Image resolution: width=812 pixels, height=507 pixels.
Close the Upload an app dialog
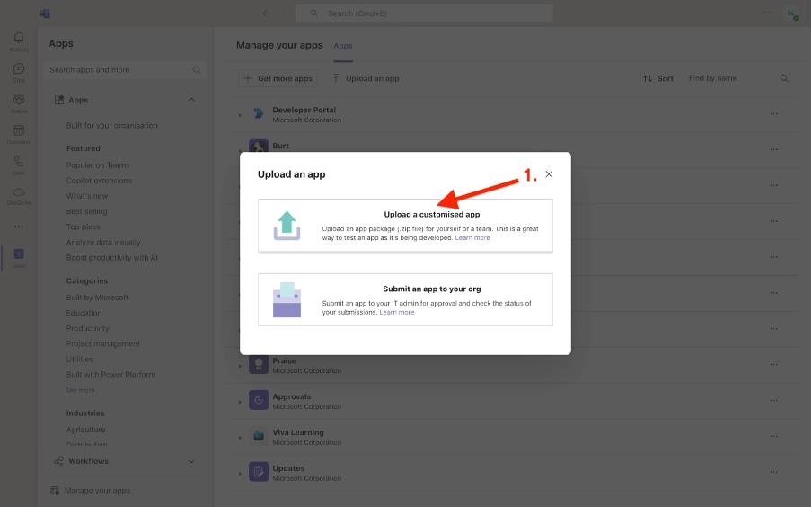(x=549, y=174)
